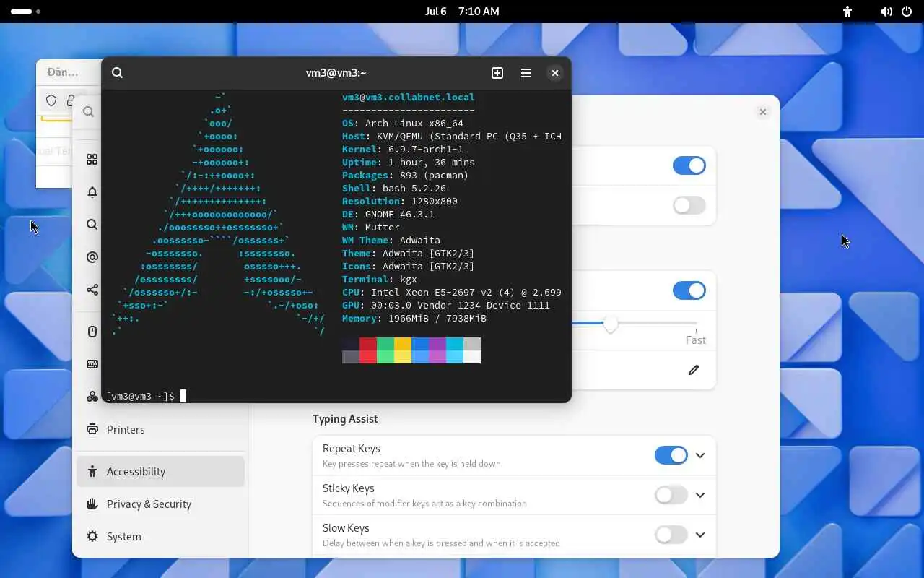The image size is (924, 578).
Task: Click the 'Delay between when a key' description
Action: pos(441,543)
